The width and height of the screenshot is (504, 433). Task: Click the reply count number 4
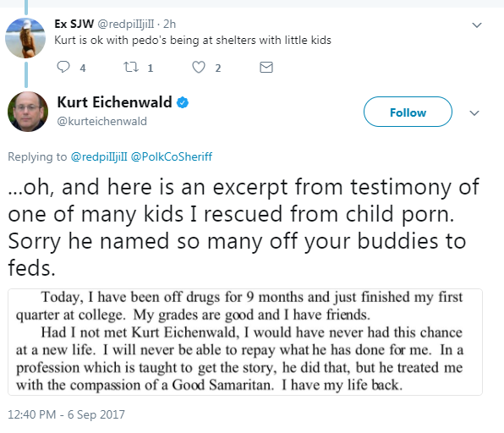[83, 69]
